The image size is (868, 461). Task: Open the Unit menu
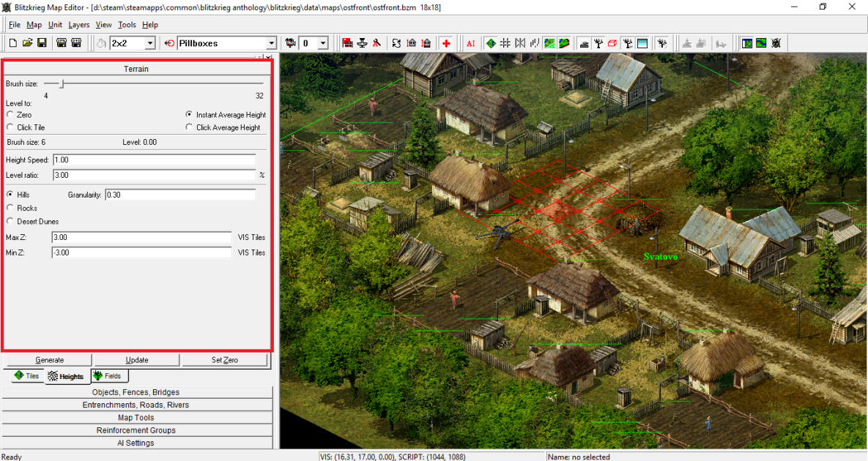(x=56, y=24)
